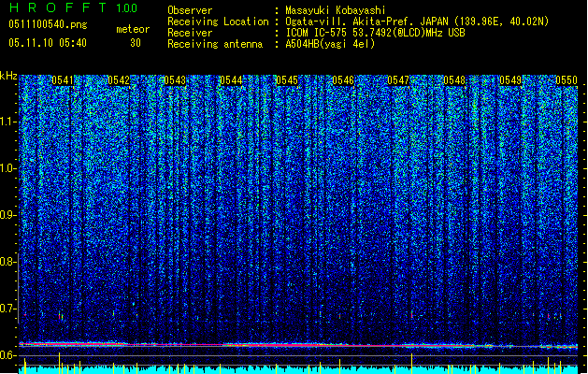Click the 0549 time marker
588x374 pixels.
pos(510,80)
